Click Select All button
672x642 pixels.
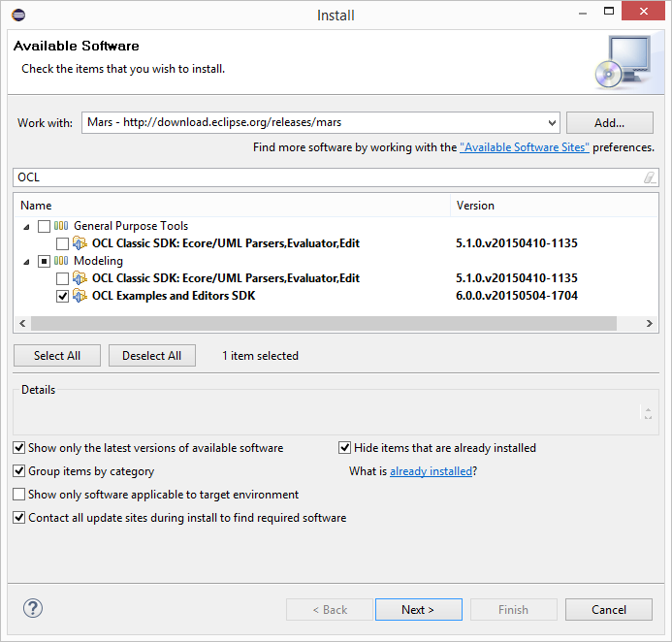pyautogui.click(x=57, y=356)
